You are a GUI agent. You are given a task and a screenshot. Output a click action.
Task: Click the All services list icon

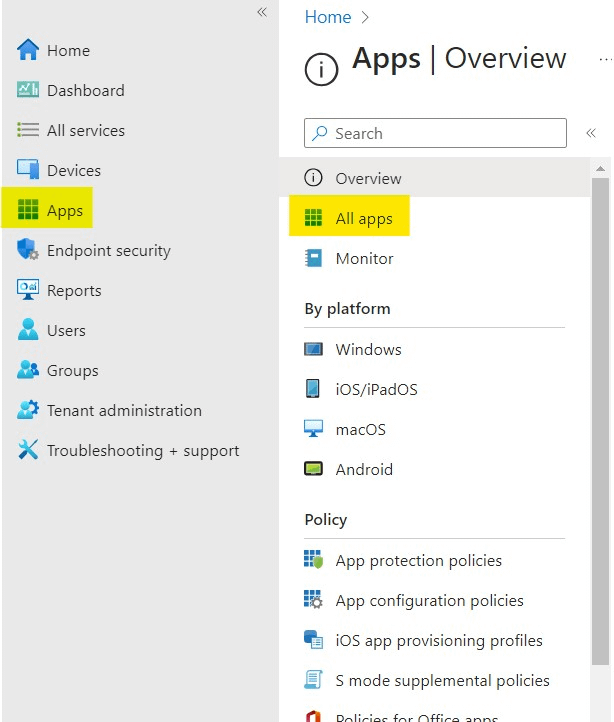click(28, 130)
